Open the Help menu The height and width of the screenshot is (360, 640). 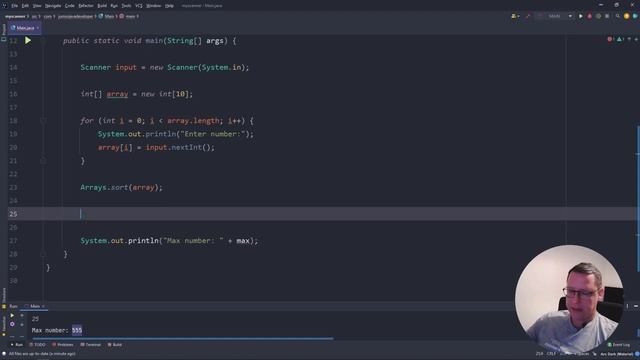(169, 6)
